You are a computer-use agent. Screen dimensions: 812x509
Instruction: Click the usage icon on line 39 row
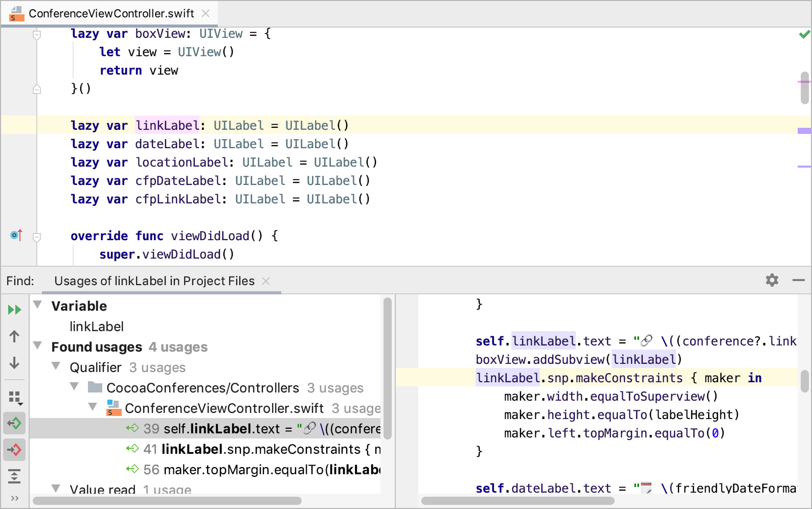132,428
